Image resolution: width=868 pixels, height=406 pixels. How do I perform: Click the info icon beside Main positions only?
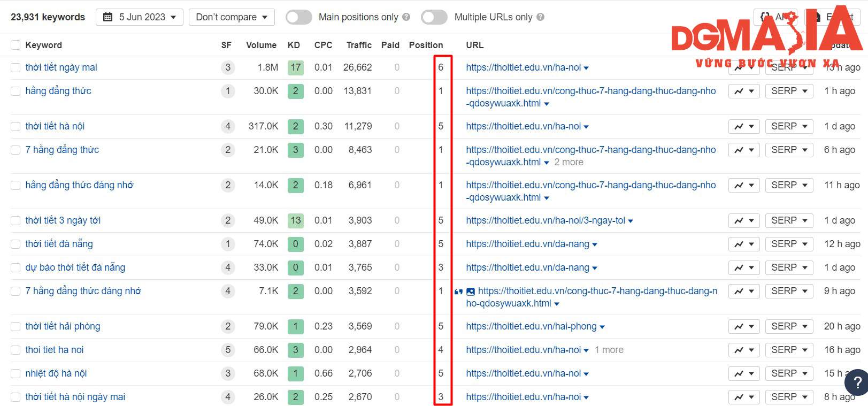406,17
